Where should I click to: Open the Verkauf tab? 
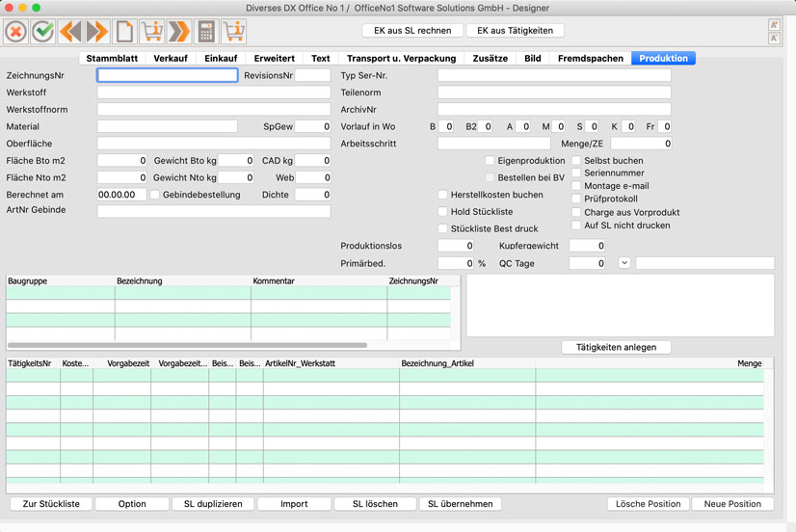click(x=171, y=59)
